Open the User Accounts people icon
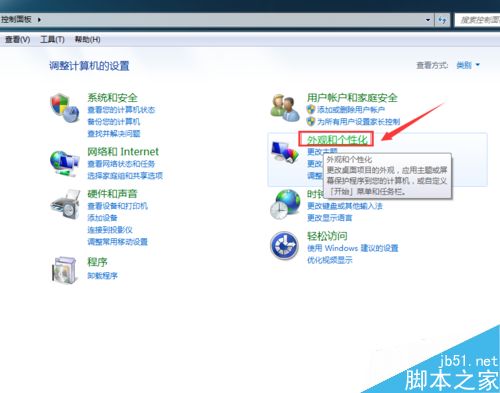Image resolution: width=500 pixels, height=393 pixels. pyautogui.click(x=285, y=108)
